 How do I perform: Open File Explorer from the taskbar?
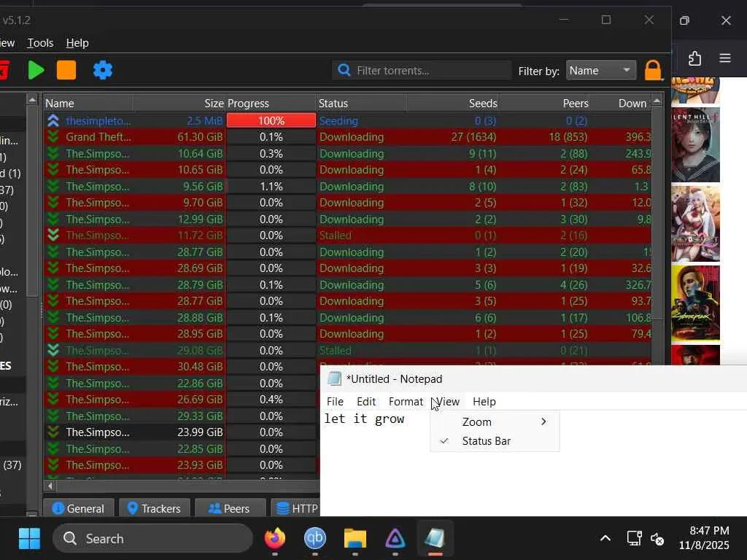[355, 539]
